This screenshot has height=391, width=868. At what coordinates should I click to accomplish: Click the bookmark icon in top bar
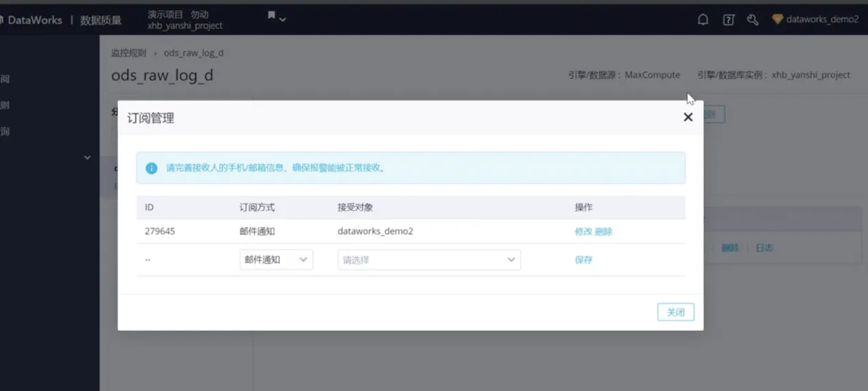tap(272, 15)
